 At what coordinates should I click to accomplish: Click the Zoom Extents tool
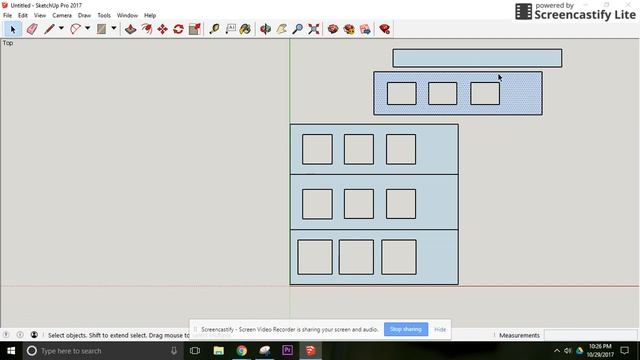(x=313, y=29)
